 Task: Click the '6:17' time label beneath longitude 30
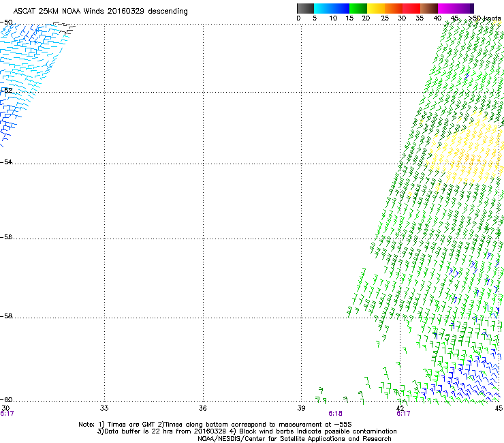(x=7, y=414)
